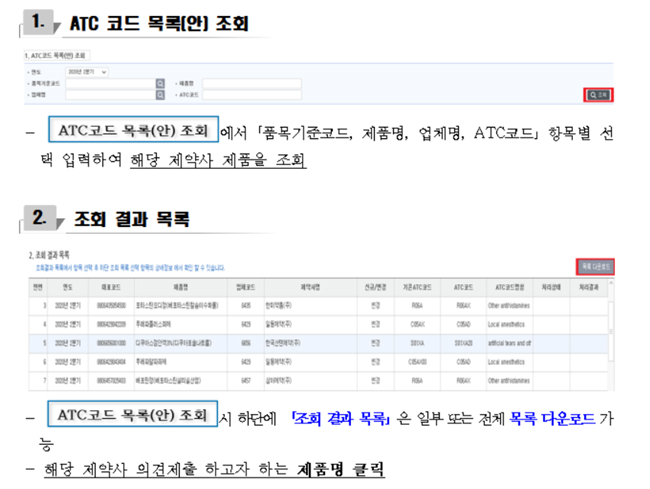The width and height of the screenshot is (650, 489).
Task: Click the results table scroll-up arrow
Action: tap(611, 283)
